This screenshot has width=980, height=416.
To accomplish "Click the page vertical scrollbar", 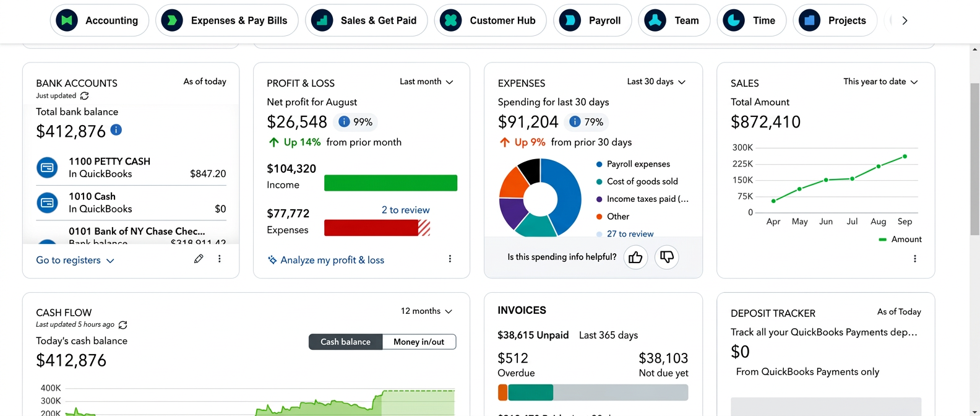I will (975, 159).
